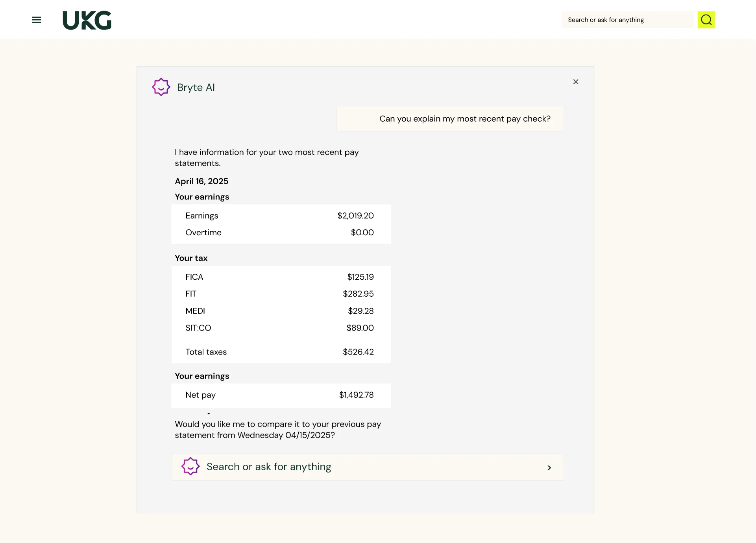Click the MEDI row label

pos(195,311)
